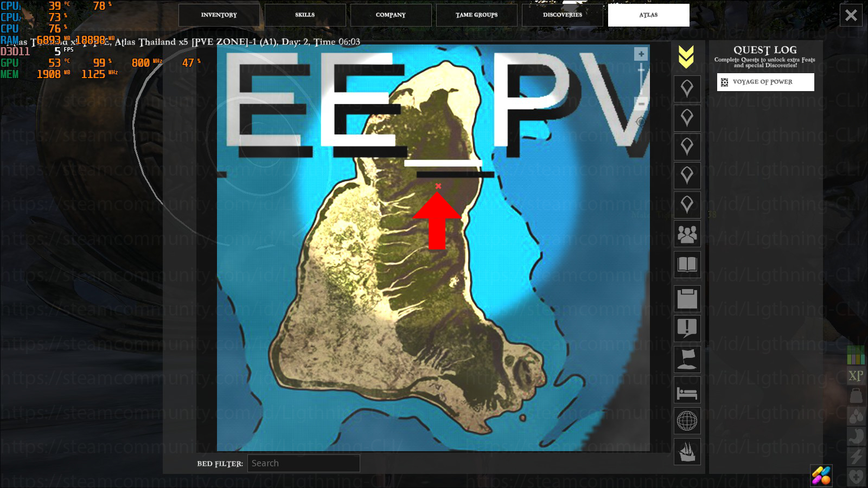Zoom in the map with the plus button
868x488 pixels.
tap(641, 54)
